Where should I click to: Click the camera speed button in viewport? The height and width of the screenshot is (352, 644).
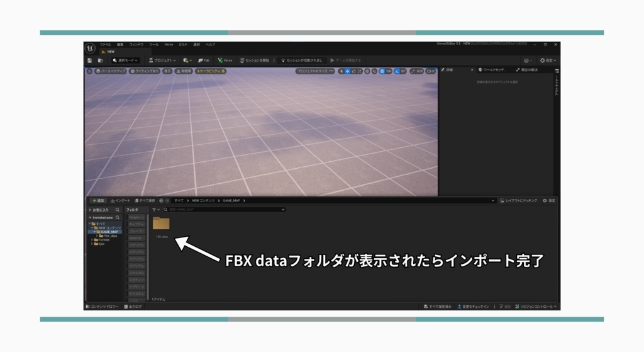[x=430, y=71]
